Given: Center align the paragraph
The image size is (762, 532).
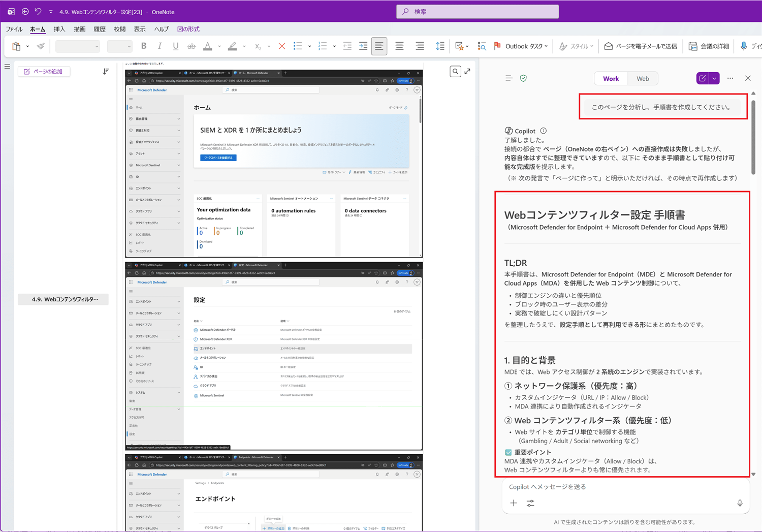Looking at the screenshot, I should tap(400, 46).
